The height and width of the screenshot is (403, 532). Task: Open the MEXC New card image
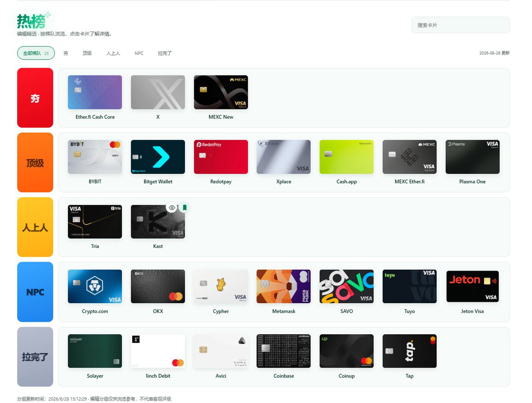tap(221, 92)
